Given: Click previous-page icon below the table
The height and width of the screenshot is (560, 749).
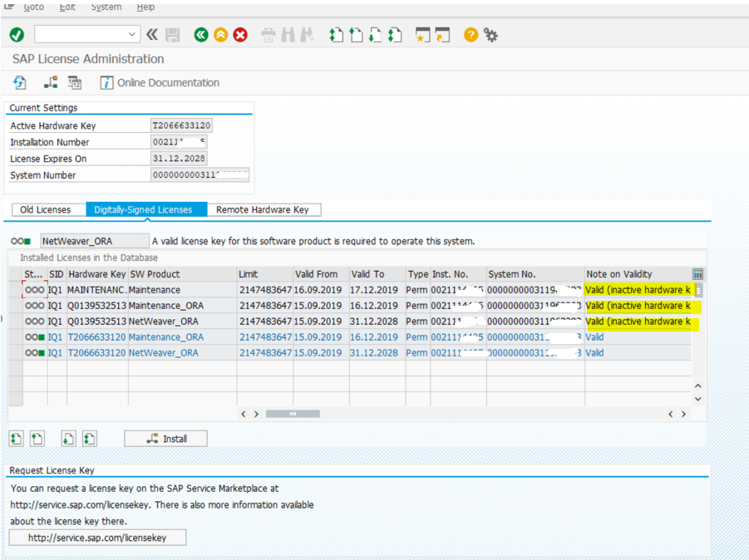Looking at the screenshot, I should pyautogui.click(x=37, y=438).
